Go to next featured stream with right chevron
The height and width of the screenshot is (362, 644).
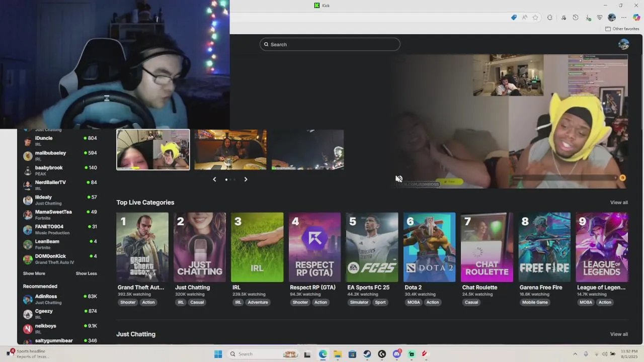pos(246,179)
